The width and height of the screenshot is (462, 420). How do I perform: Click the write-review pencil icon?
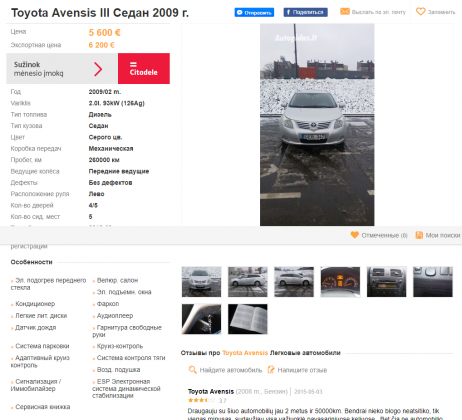[271, 370]
